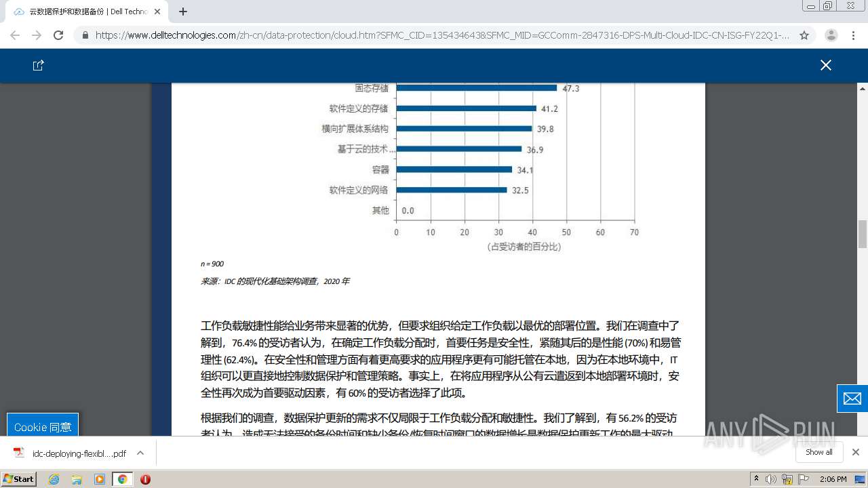Click the 来源：IDC source caption
Image resolution: width=868 pixels, height=488 pixels.
tap(275, 281)
